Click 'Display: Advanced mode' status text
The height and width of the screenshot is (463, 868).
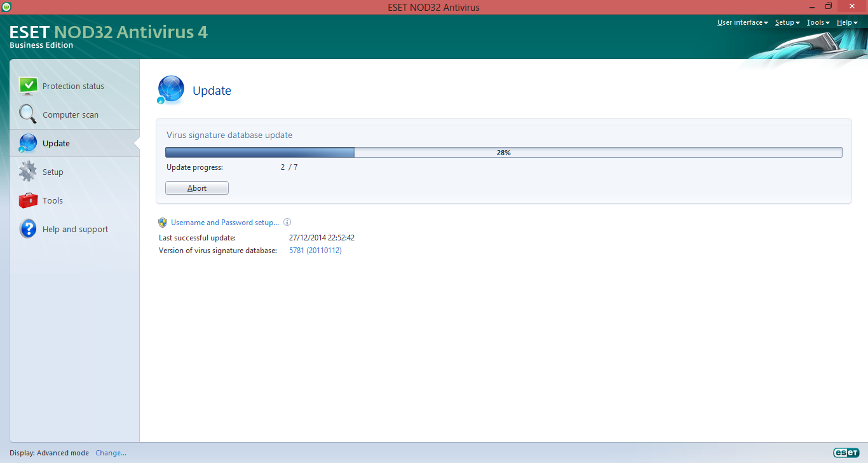pyautogui.click(x=49, y=453)
